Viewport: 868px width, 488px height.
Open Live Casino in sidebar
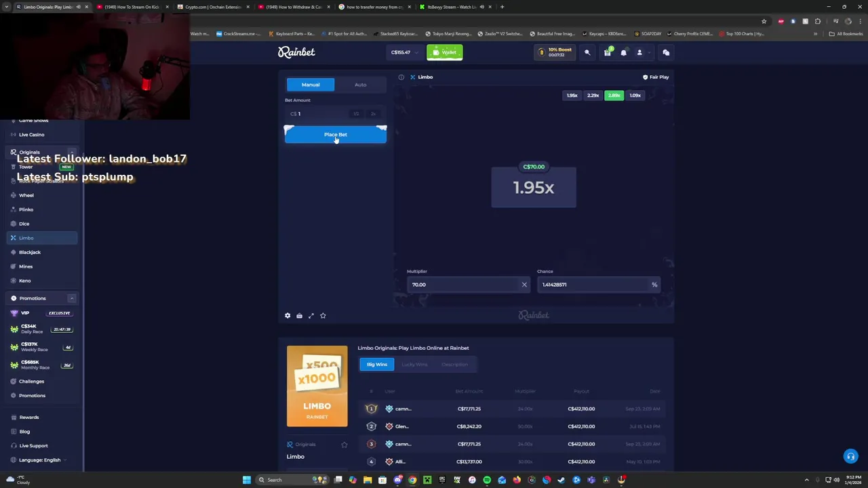[x=31, y=135]
